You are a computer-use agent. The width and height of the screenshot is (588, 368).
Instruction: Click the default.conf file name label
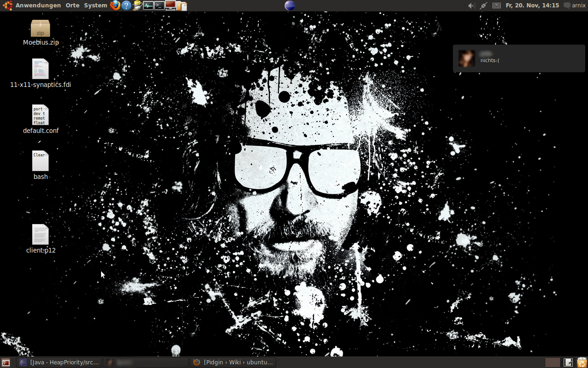(x=41, y=131)
